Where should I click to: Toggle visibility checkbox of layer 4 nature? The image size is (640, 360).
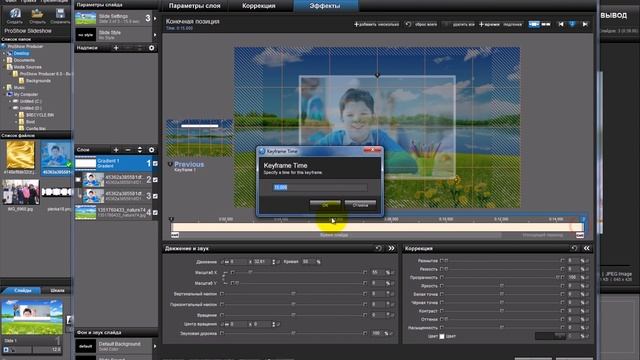click(x=155, y=212)
